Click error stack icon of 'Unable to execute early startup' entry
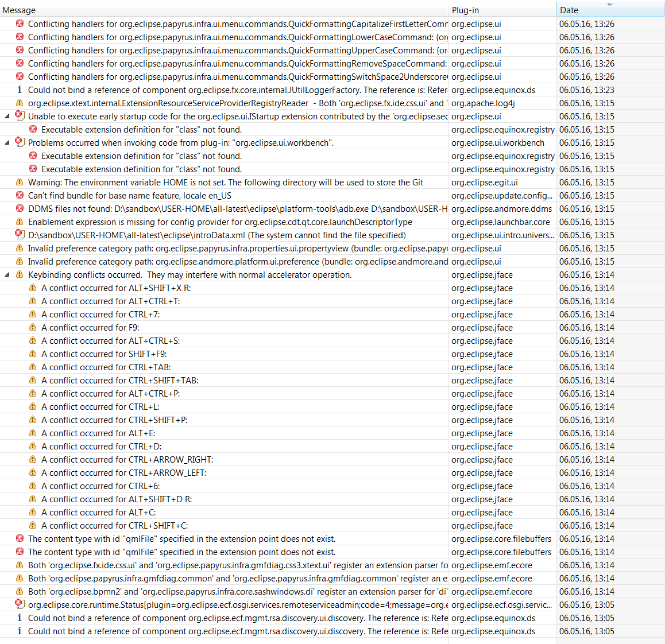Image resolution: width=665 pixels, height=644 pixels. pos(20,116)
